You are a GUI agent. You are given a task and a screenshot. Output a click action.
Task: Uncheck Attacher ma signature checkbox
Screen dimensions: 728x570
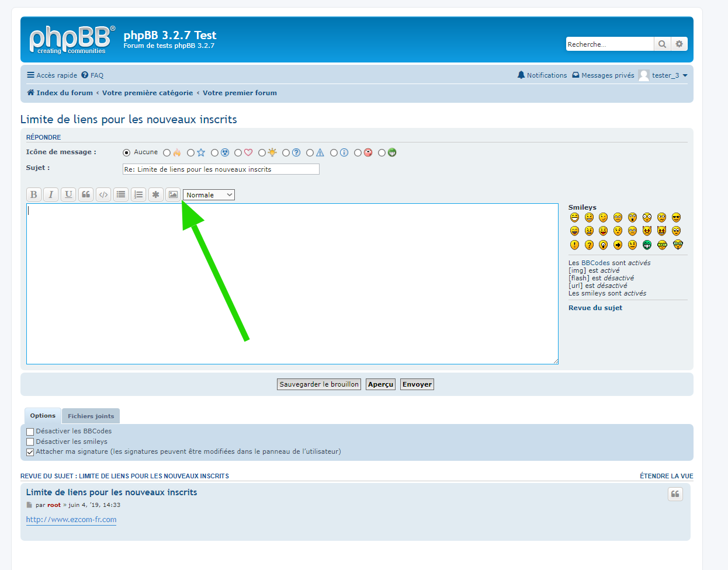click(x=30, y=452)
